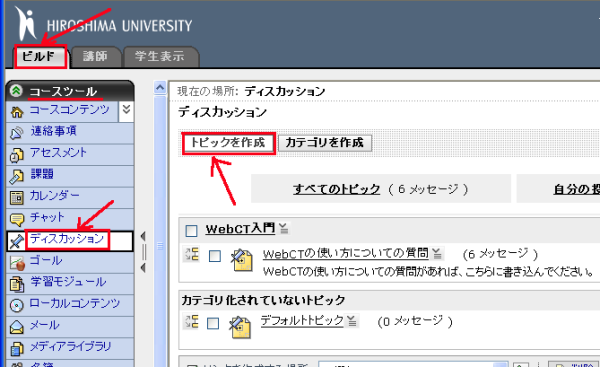Click the ローカルコンテンツ disc icon

pyautogui.click(x=16, y=305)
